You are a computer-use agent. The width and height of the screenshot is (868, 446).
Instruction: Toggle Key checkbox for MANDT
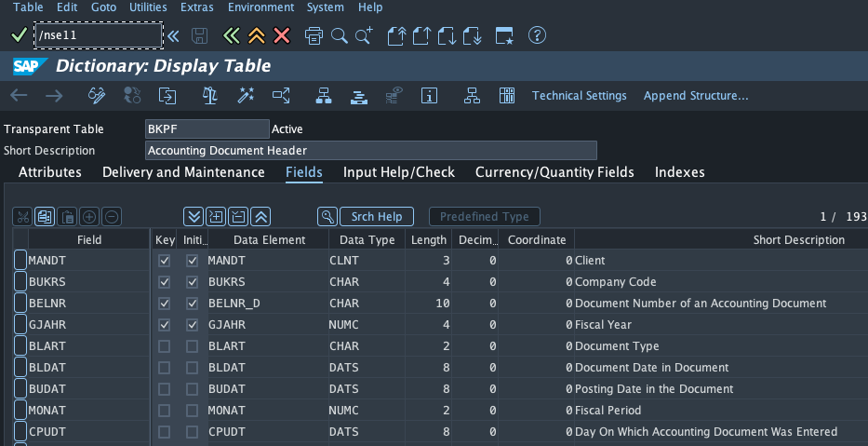[x=165, y=261]
